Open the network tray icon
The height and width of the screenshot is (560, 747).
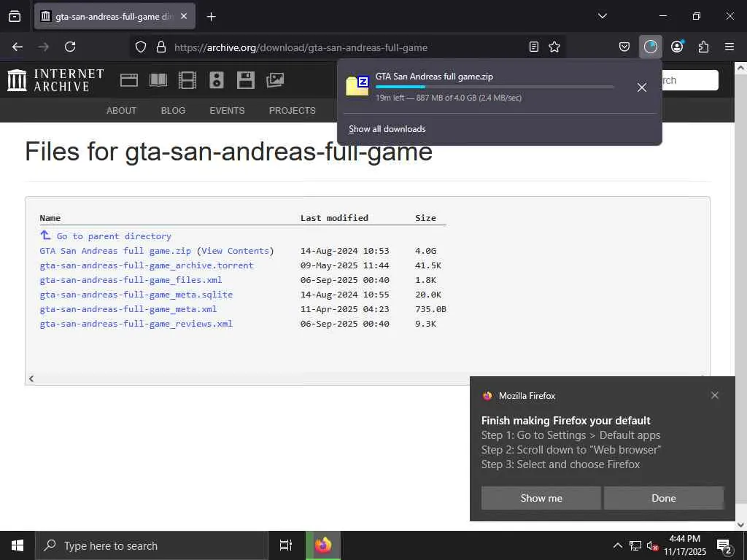pos(635,545)
